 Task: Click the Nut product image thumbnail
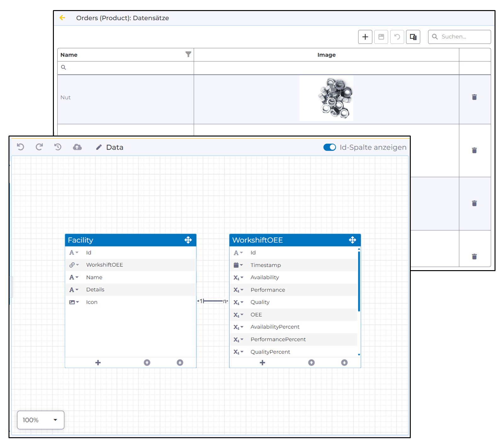(x=326, y=98)
